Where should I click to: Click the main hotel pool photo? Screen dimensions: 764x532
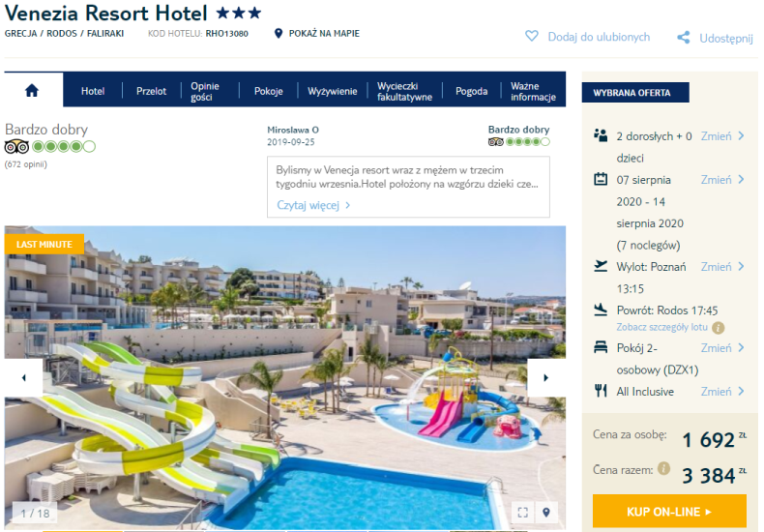(285, 377)
